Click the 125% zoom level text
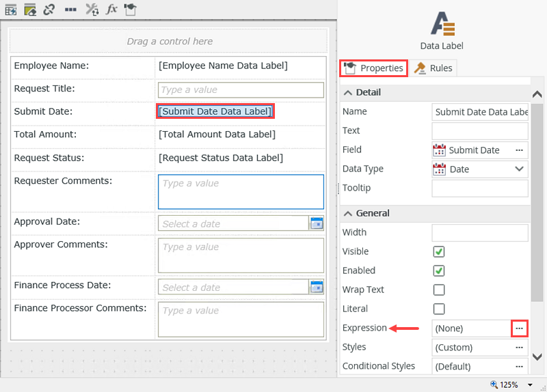This screenshot has width=547, height=392. tap(509, 384)
